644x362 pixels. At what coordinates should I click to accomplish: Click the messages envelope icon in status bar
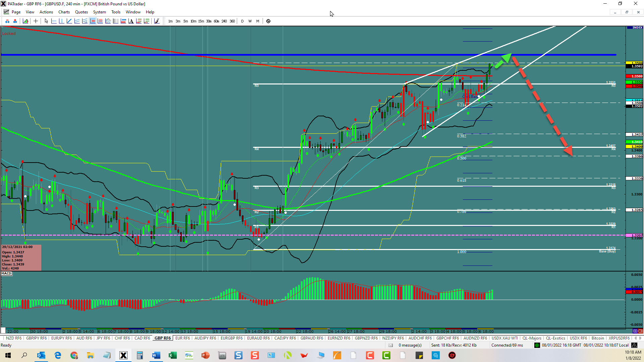coord(390,345)
